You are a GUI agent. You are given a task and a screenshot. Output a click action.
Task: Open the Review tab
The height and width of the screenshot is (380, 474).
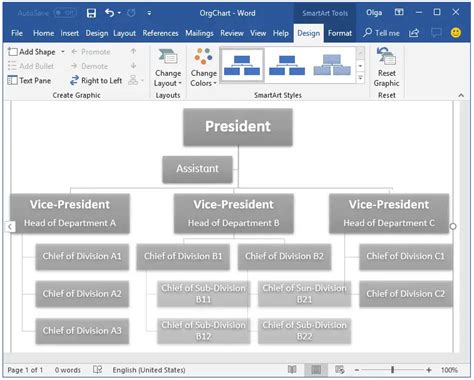[232, 33]
